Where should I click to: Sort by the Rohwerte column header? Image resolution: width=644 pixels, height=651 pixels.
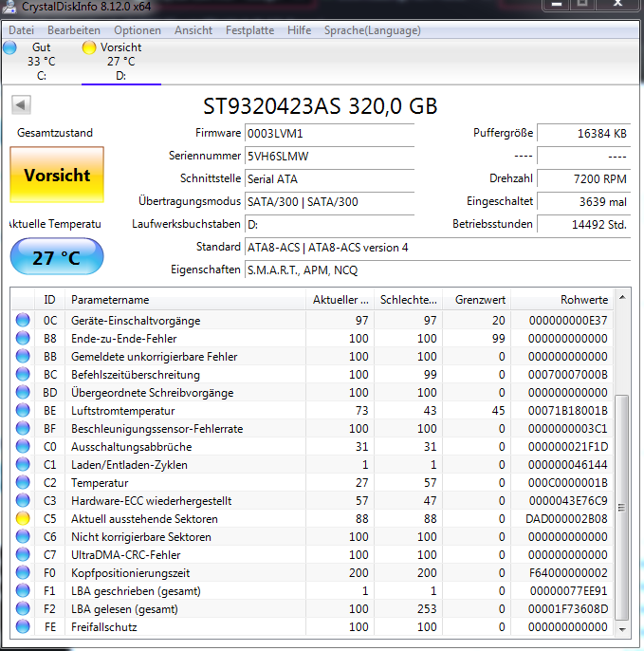click(561, 299)
